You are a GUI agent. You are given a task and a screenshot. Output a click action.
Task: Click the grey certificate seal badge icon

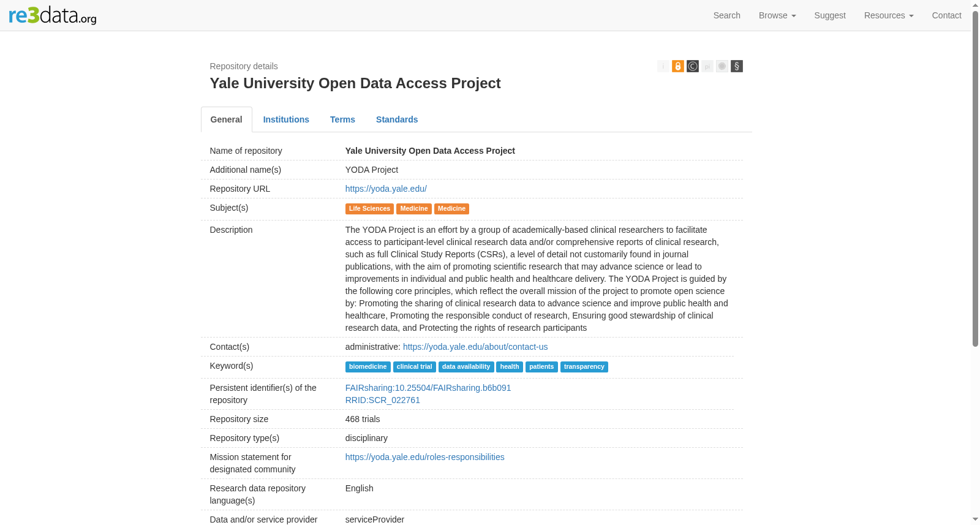pos(722,66)
